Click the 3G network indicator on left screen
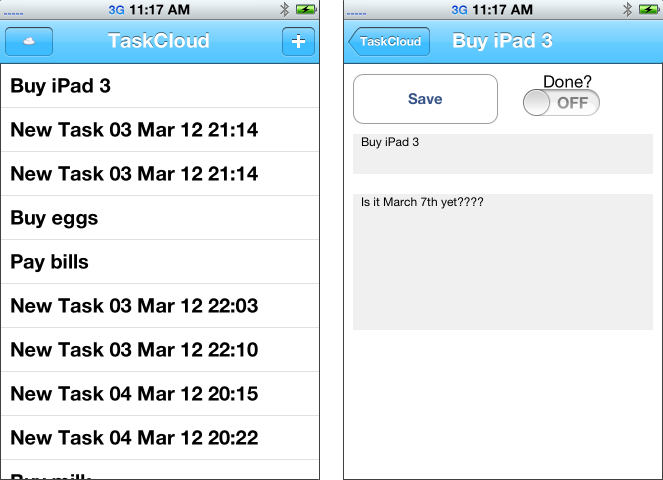663x480 pixels. point(116,10)
